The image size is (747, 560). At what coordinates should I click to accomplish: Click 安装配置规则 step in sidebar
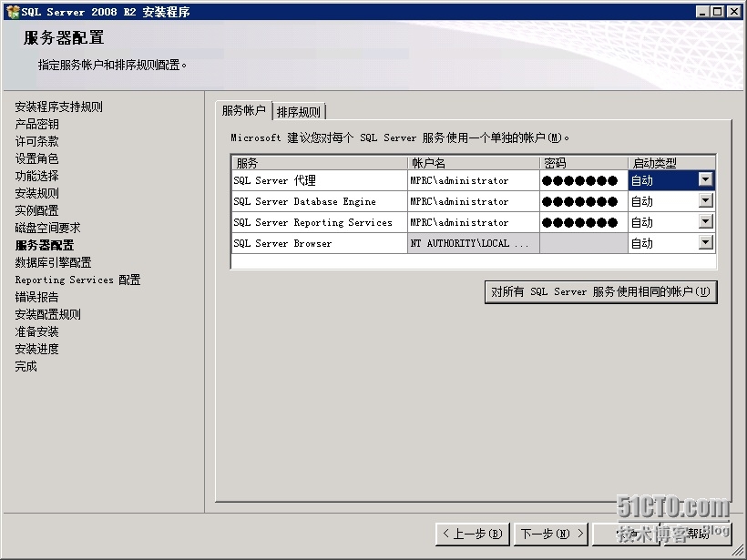pyautogui.click(x=47, y=314)
